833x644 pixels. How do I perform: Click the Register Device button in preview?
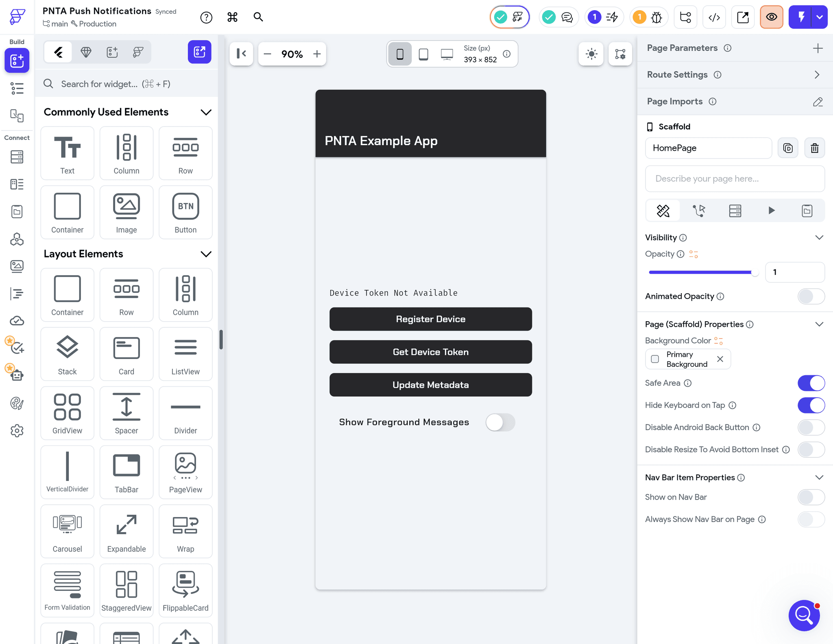tap(430, 319)
